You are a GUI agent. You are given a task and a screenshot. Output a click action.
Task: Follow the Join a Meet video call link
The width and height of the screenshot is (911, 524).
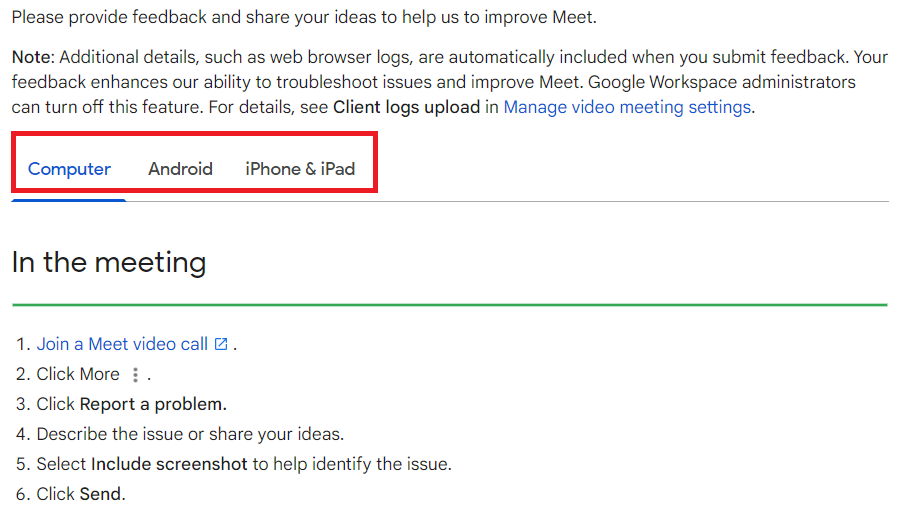tap(122, 344)
